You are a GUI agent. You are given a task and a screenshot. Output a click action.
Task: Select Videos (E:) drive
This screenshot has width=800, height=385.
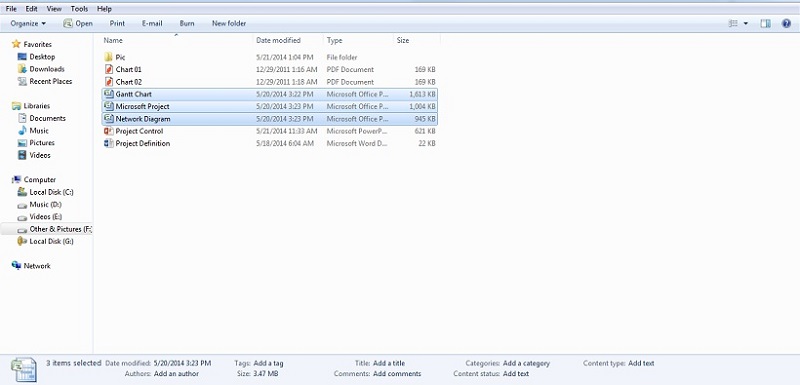(45, 217)
